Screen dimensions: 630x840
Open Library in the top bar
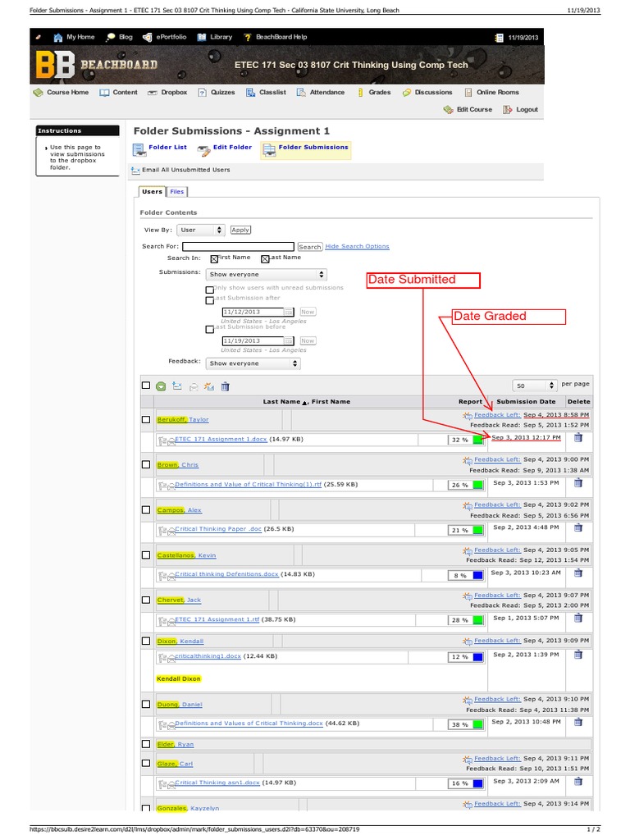[215, 37]
